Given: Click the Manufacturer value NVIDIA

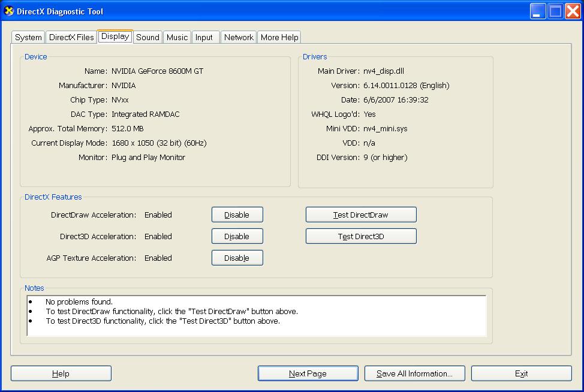Looking at the screenshot, I should 124,86.
